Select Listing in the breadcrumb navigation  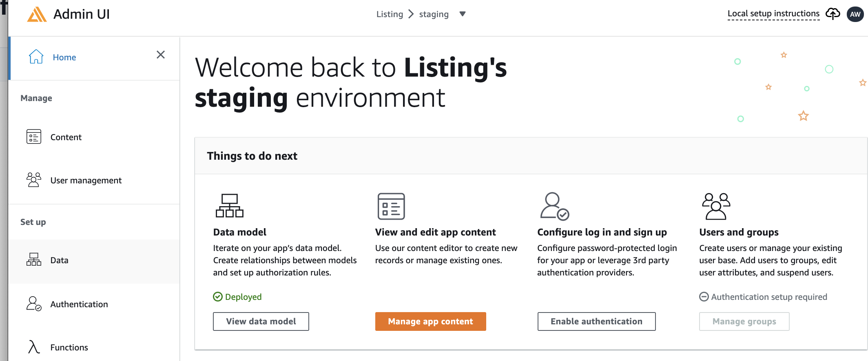click(x=390, y=14)
